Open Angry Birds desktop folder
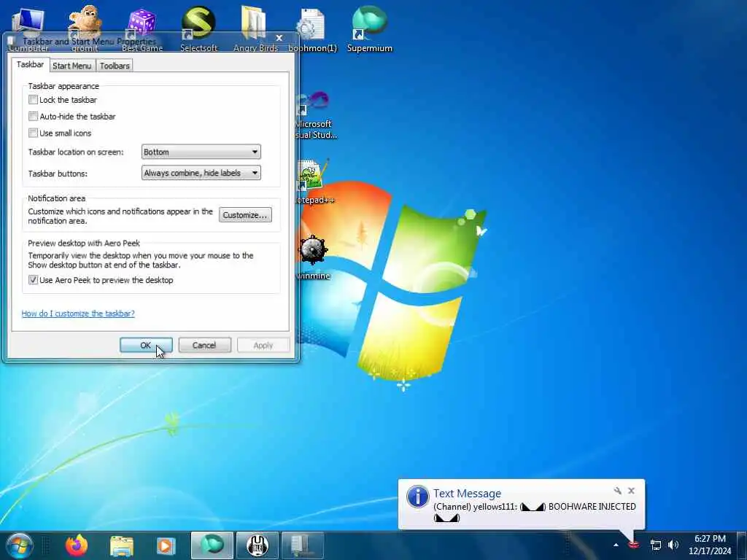Image resolution: width=747 pixels, height=560 pixels. (x=255, y=29)
